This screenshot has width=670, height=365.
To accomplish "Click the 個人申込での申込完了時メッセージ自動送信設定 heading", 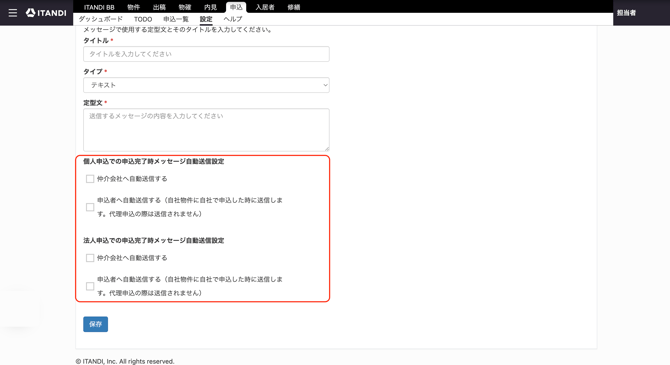I will (153, 161).
